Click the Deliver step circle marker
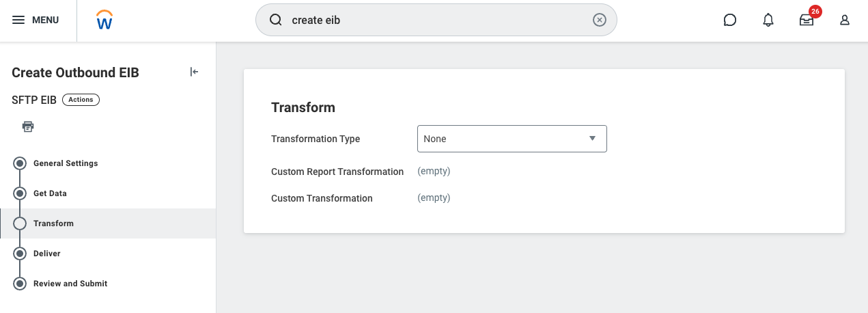Viewport: 868px width, 313px height. pyautogui.click(x=20, y=254)
